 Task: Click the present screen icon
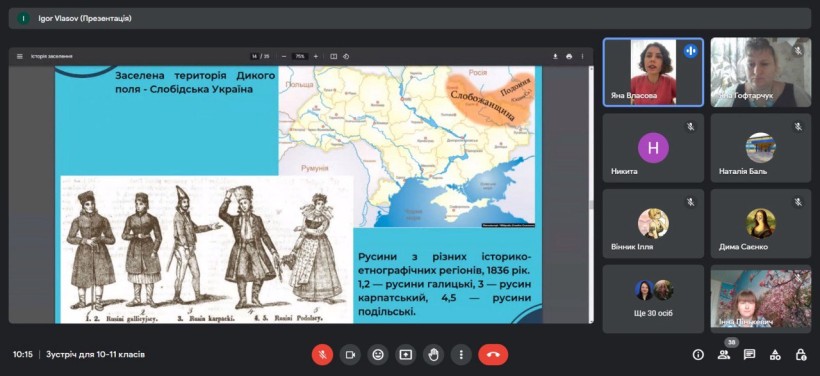click(x=406, y=355)
